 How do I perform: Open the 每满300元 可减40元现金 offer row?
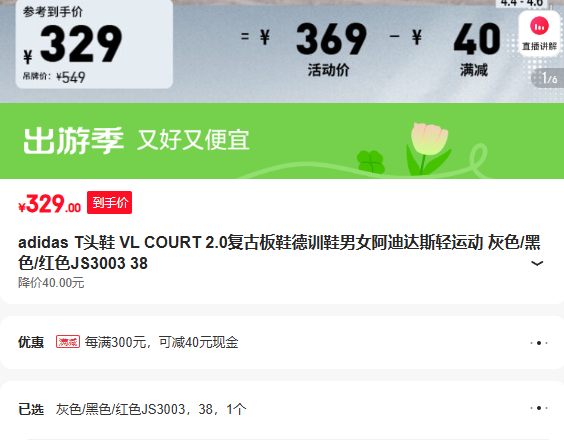click(282, 342)
